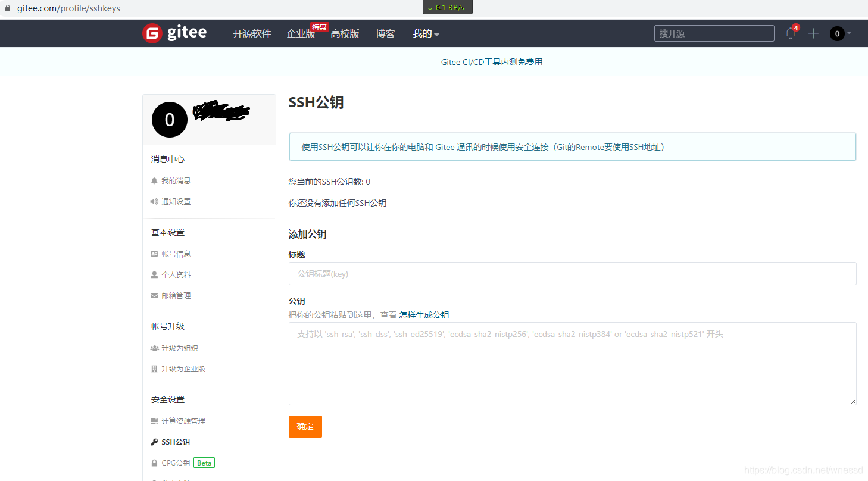
Task: Click the 邮箱管理 envelope icon
Action: coord(154,295)
